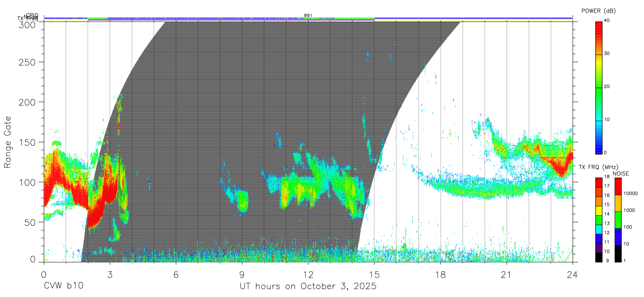Click the CVW b10 radar beam label

tap(63, 287)
